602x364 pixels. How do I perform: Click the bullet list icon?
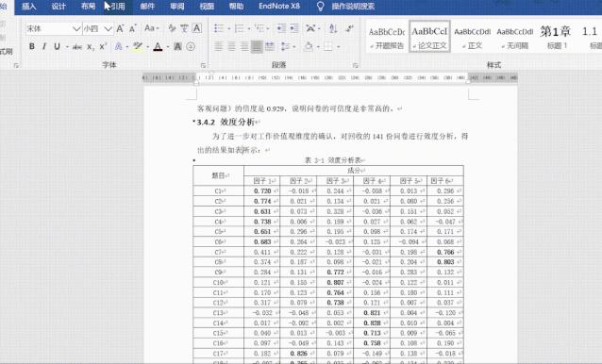tap(219, 28)
